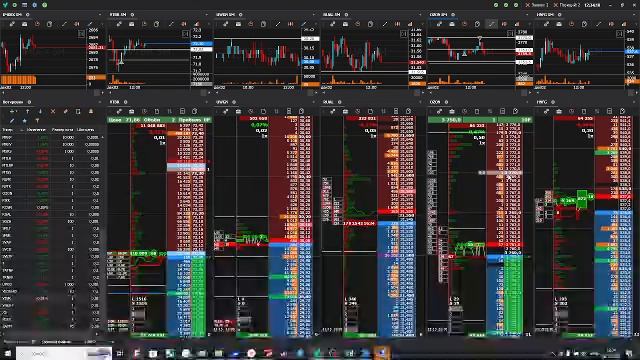The height and width of the screenshot is (360, 640).
Task: Click the volume bars icon in VTBR chart toolbar
Action: (x=196, y=24)
